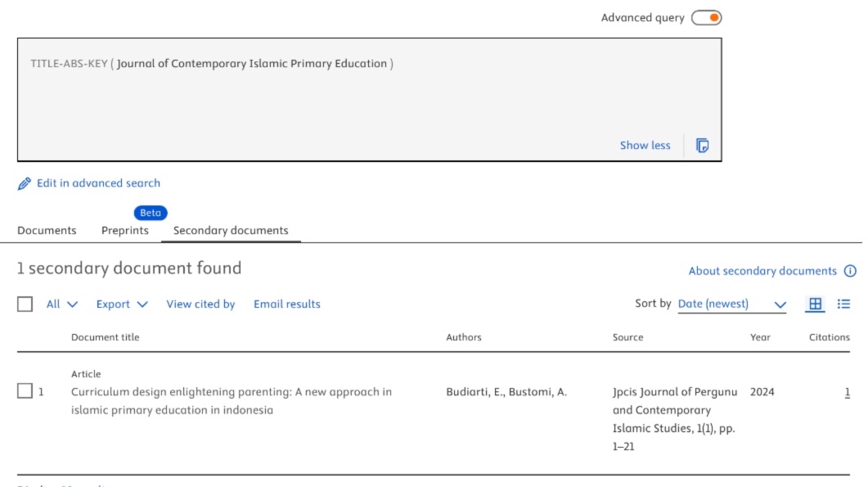Image resolution: width=868 pixels, height=487 pixels.
Task: Expand the All selection dropdown
Action: point(62,304)
